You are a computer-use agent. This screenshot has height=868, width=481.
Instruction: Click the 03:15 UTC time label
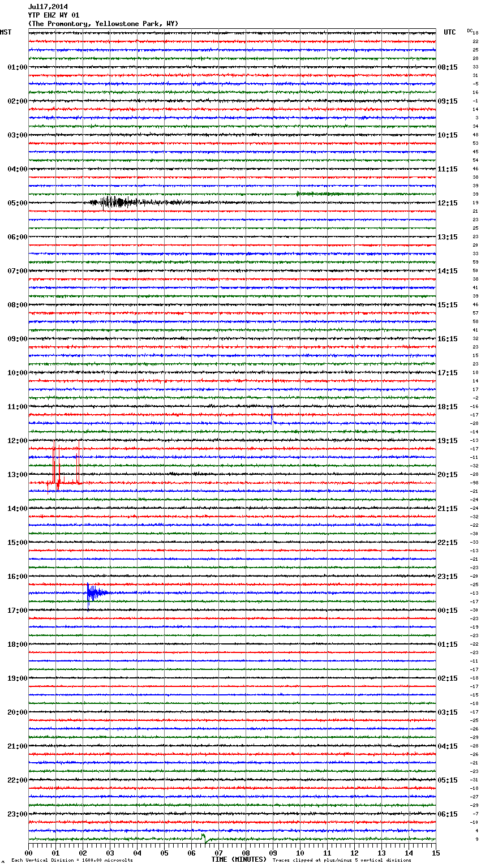pos(448,712)
